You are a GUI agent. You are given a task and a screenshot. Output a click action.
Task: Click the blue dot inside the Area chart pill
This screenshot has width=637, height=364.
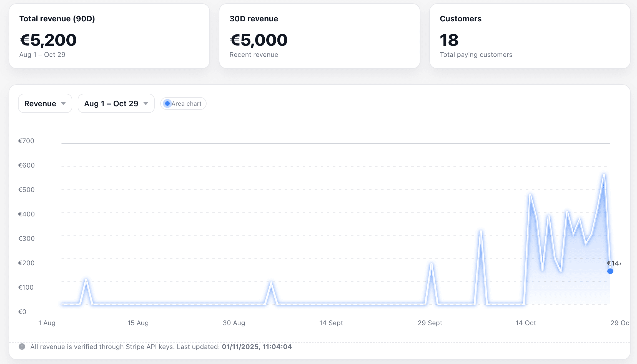point(167,103)
